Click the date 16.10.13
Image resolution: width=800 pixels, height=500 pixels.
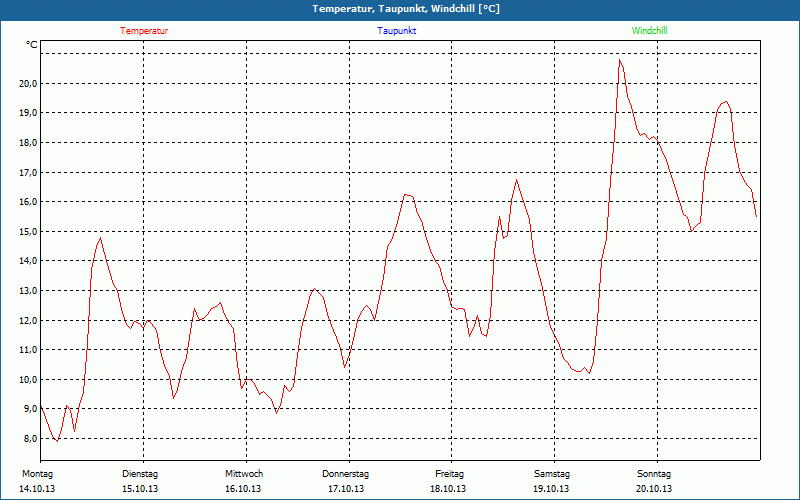pyautogui.click(x=243, y=489)
